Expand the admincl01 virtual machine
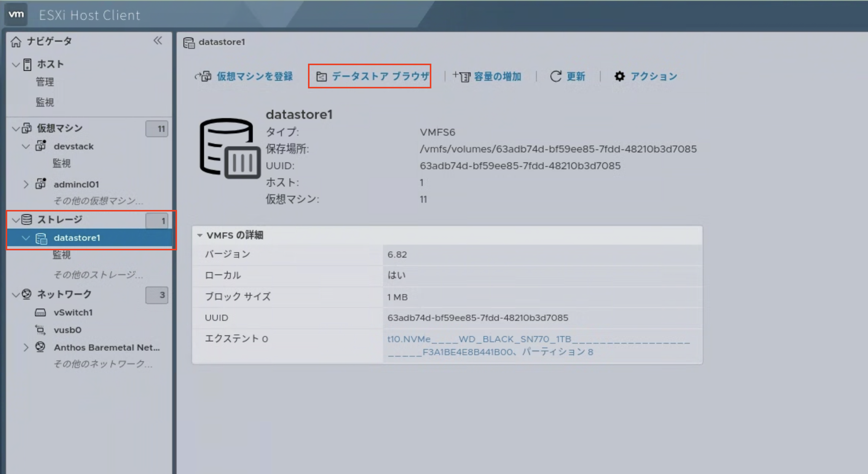868x474 pixels. 26,184
